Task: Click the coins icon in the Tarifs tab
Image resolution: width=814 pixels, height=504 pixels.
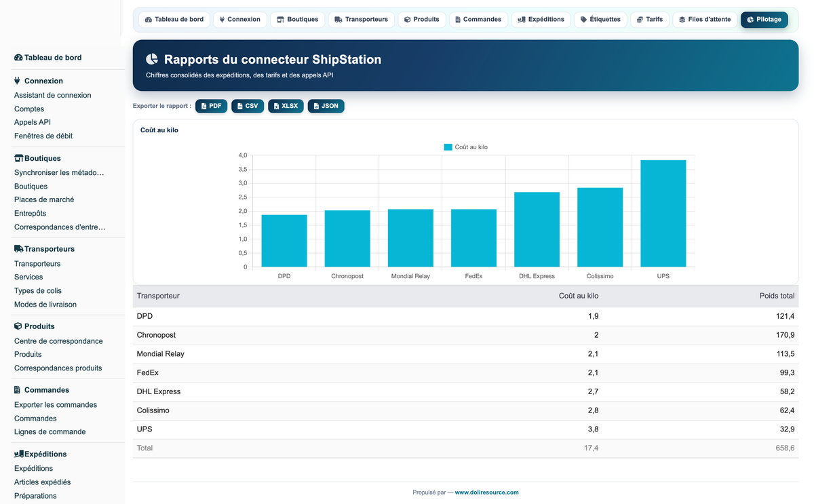Action: [x=640, y=20]
